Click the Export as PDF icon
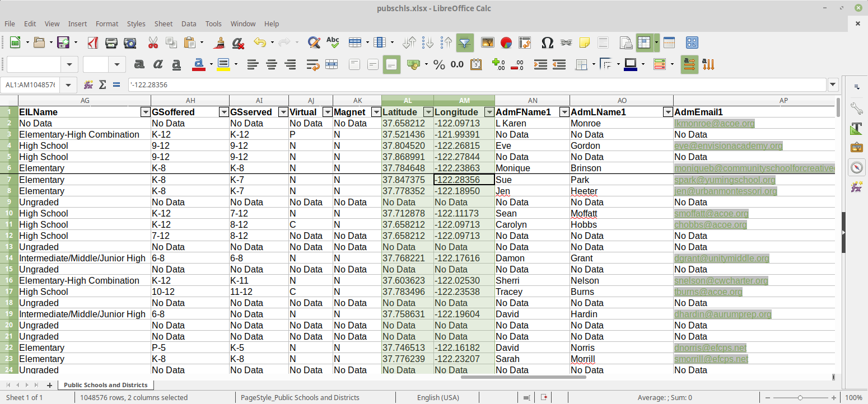 click(94, 43)
